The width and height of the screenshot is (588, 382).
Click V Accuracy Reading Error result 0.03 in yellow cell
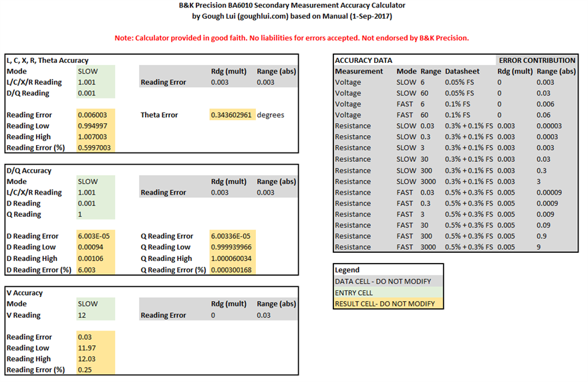pos(96,337)
